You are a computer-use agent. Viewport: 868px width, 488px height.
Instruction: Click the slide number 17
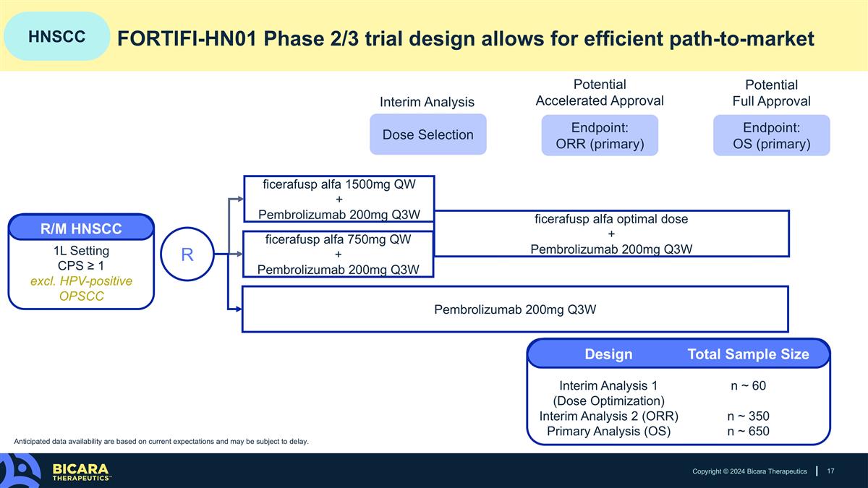pyautogui.click(x=831, y=471)
